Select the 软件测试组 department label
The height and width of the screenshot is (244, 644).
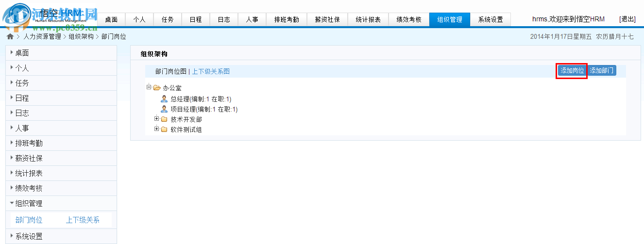pyautogui.click(x=186, y=130)
